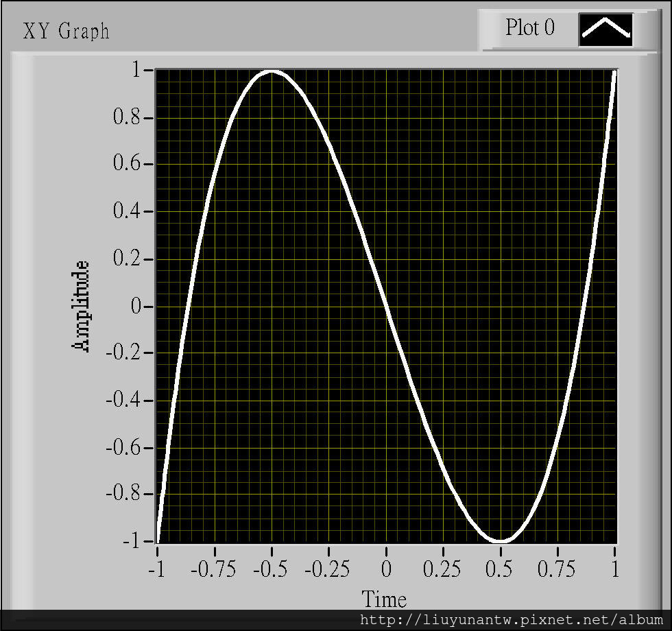
Task: Select the Amplitude y-axis label
Action: 81,307
